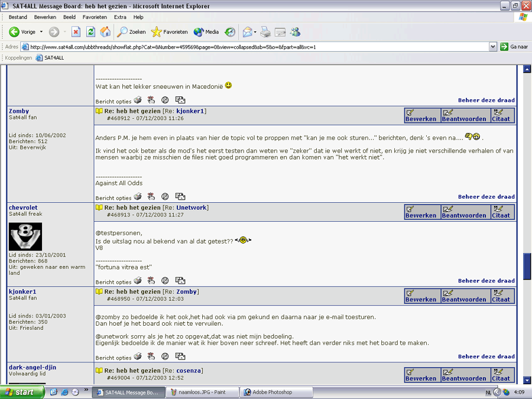This screenshot has height=399, width=532.
Task: Open the Bewerken menu
Action: 45,17
